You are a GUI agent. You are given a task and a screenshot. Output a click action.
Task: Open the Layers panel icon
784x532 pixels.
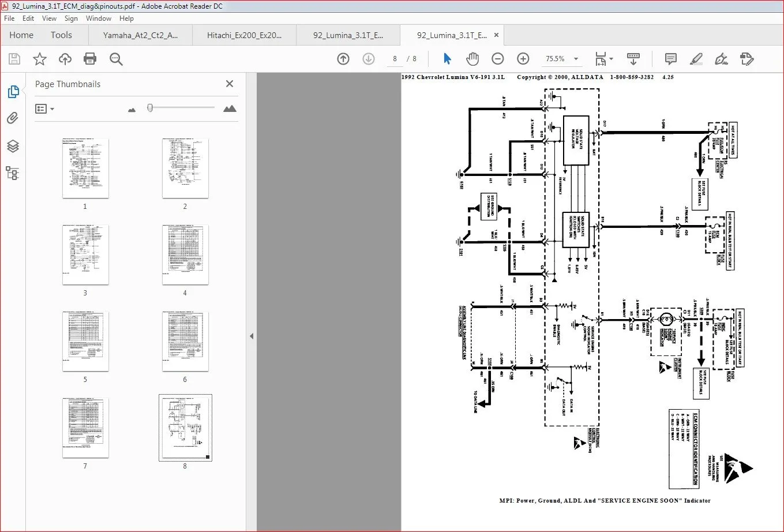coord(13,146)
